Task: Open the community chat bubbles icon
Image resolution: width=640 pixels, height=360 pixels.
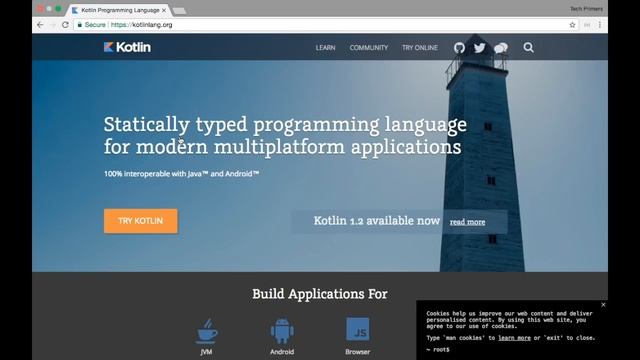Action: [501, 48]
